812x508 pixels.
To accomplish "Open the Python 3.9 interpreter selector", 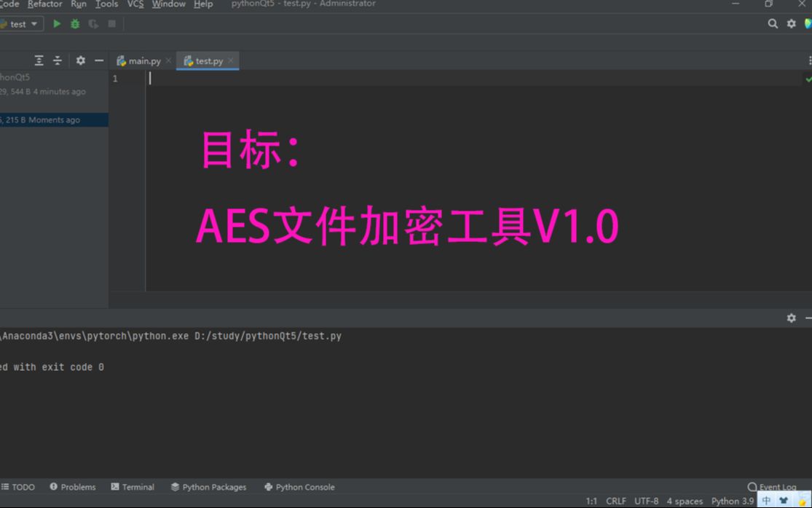I will coord(731,501).
